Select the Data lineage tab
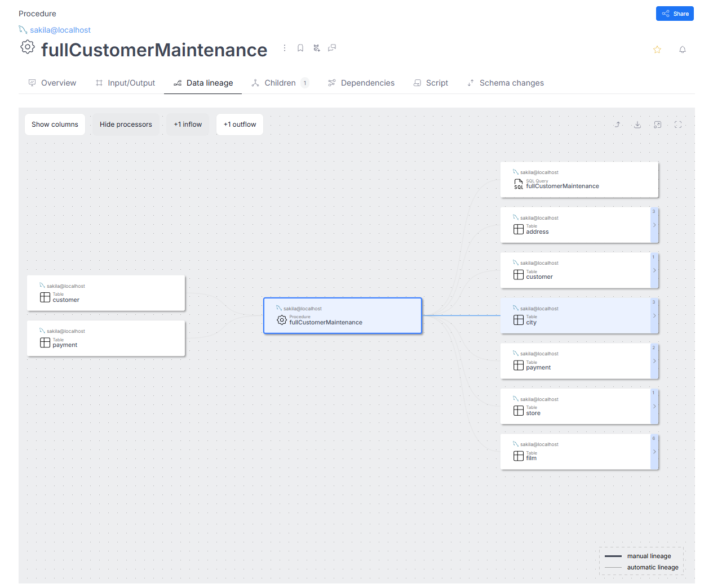The width and height of the screenshot is (713, 588). click(x=203, y=83)
